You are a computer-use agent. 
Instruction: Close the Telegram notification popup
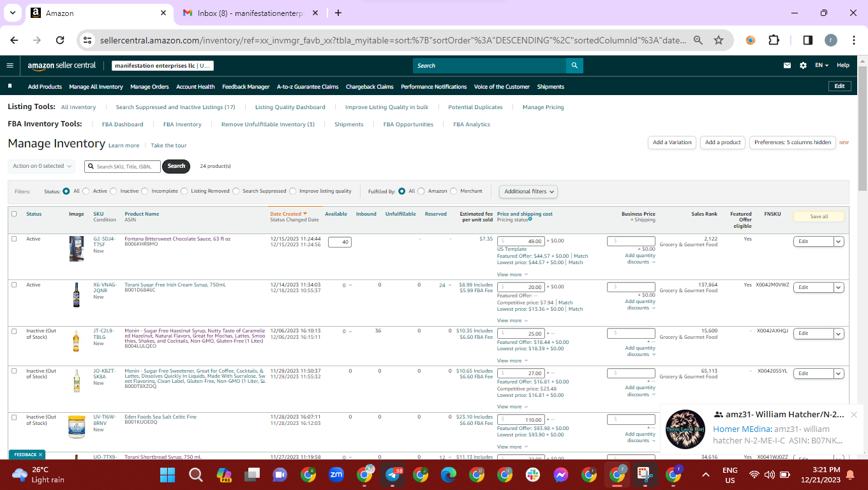coord(854,415)
